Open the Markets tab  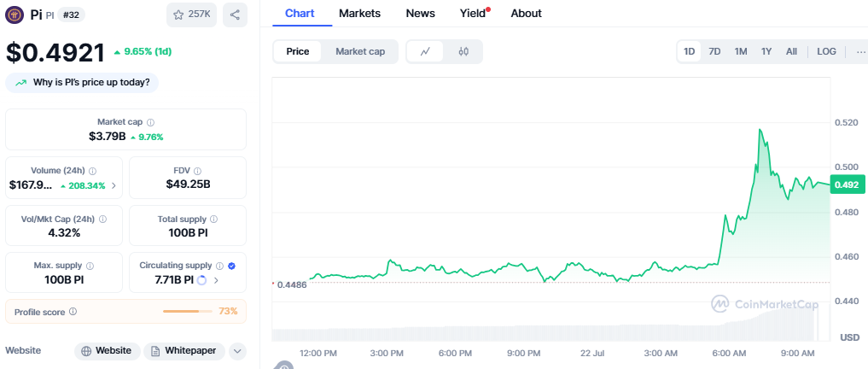click(360, 14)
